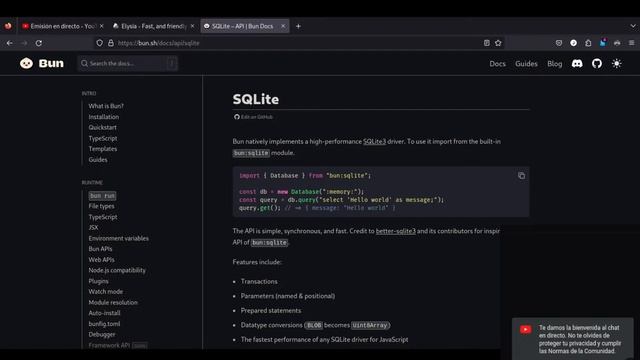Image resolution: width=640 pixels, height=360 pixels.
Task: Click the Prepared statements bullet
Action: [x=271, y=311]
